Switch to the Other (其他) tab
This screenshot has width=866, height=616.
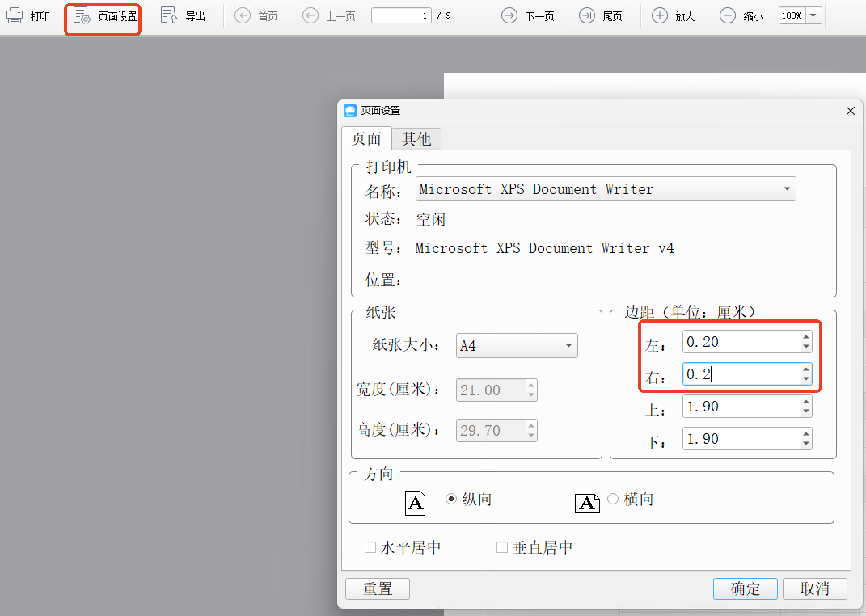click(416, 139)
